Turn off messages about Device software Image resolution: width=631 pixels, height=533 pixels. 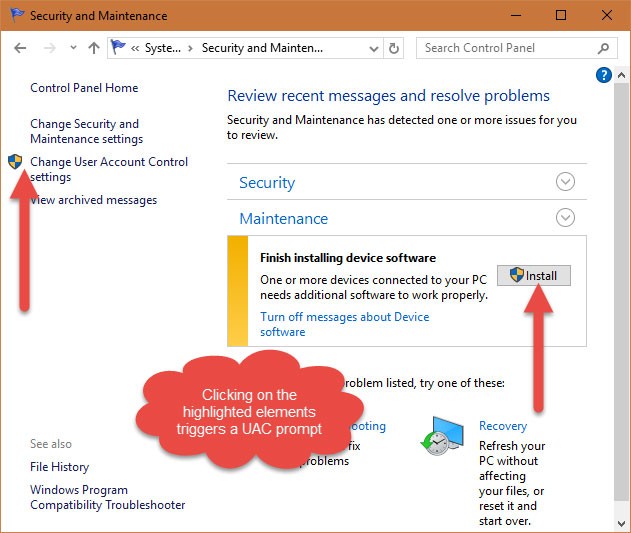pyautogui.click(x=344, y=324)
